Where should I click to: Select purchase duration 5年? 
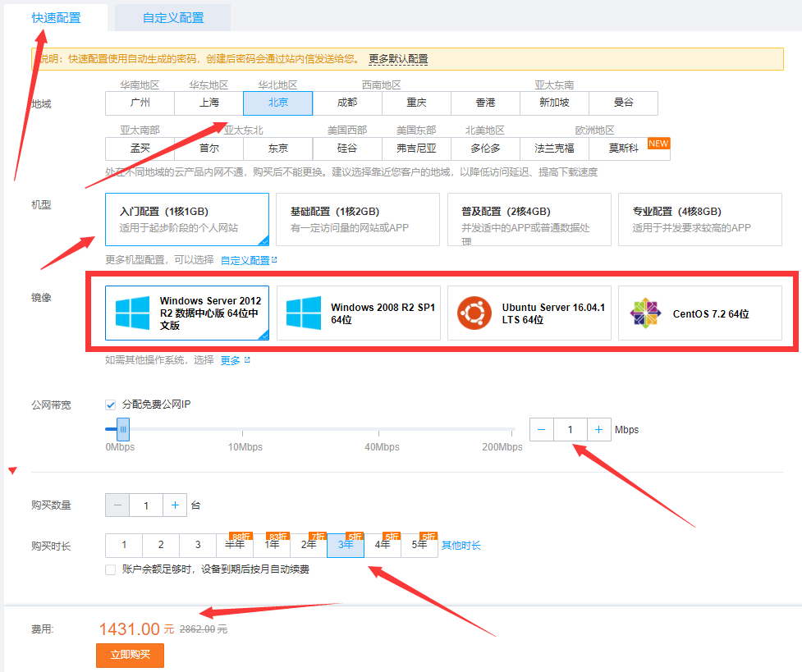click(x=419, y=545)
